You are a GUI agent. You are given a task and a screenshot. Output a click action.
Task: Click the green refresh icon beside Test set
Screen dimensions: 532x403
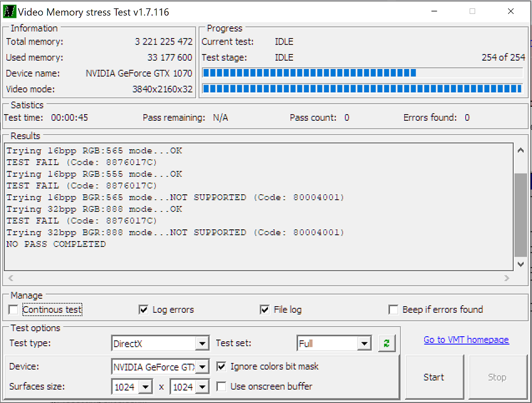coord(387,343)
